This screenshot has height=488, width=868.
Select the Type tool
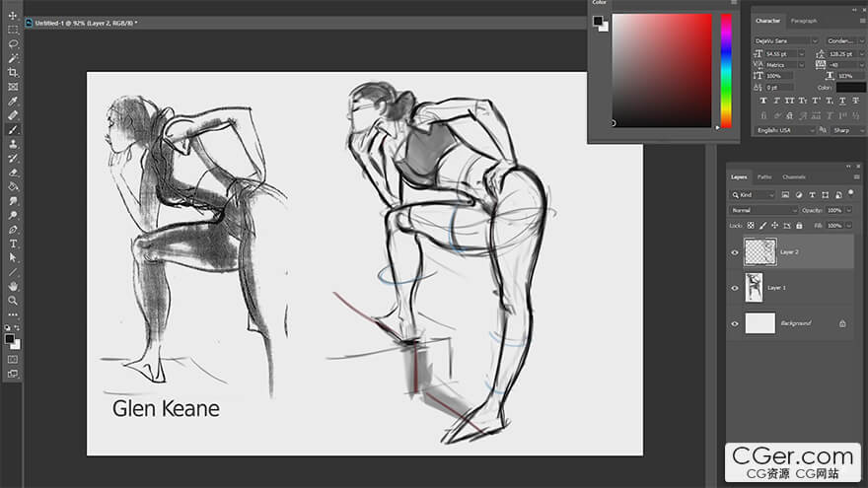[x=13, y=244]
